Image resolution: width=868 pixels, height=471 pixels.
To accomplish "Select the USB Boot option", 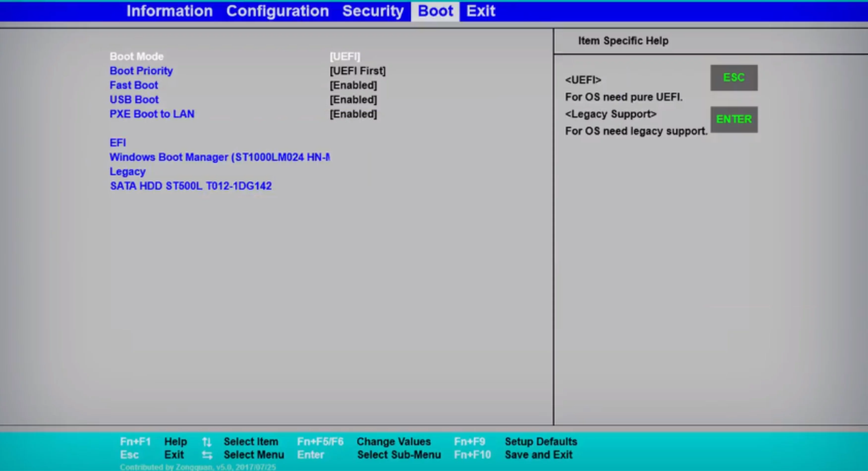I will [x=134, y=100].
